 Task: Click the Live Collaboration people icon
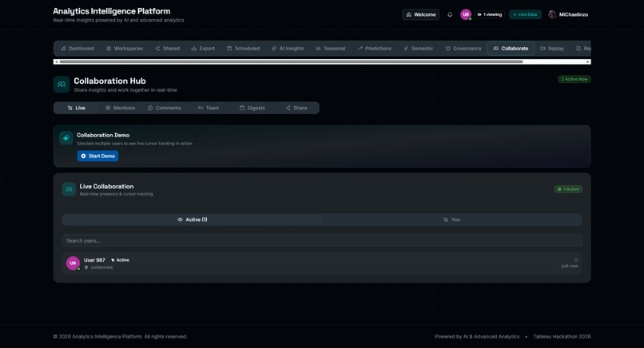(69, 189)
